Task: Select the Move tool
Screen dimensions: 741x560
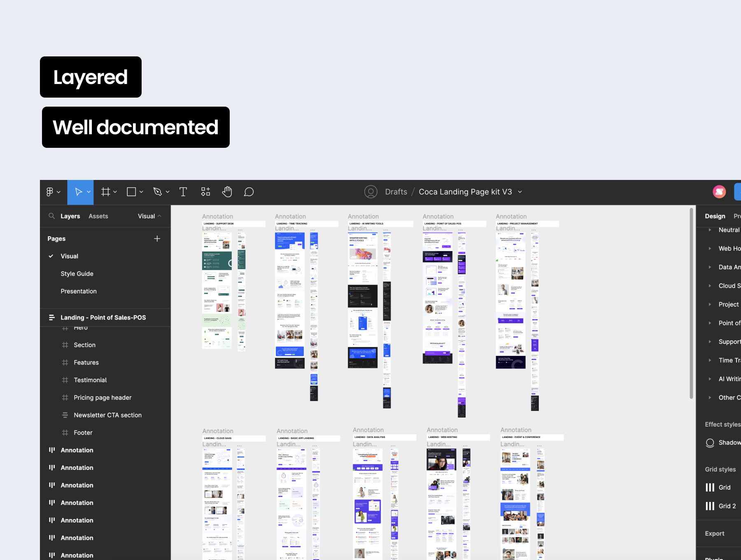Action: pyautogui.click(x=78, y=192)
